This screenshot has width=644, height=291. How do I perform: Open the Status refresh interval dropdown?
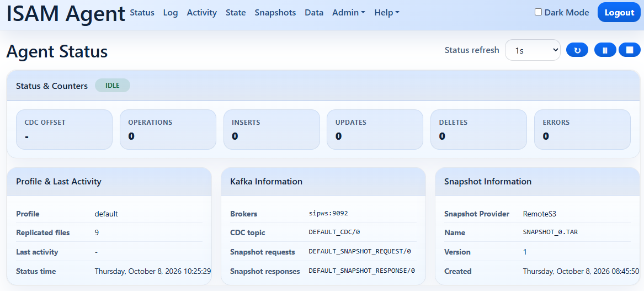(533, 50)
